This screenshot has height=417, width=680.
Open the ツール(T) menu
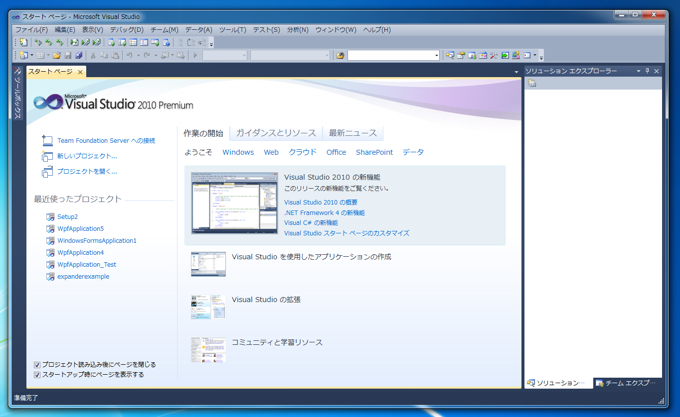(232, 30)
